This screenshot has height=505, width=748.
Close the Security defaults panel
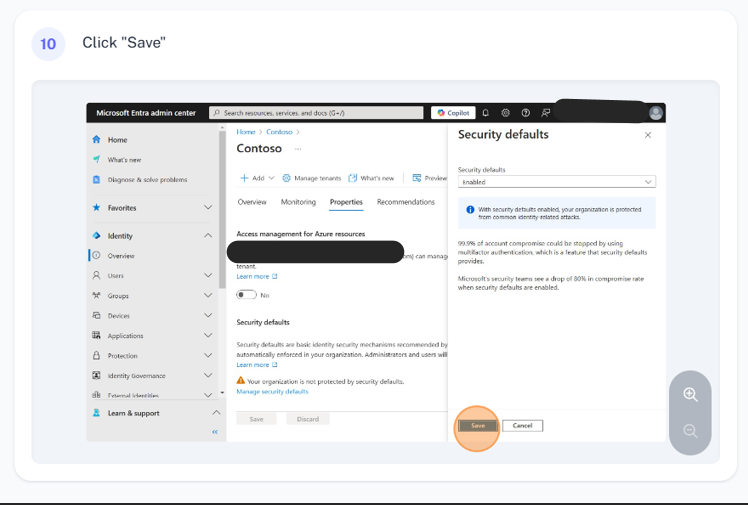click(648, 135)
